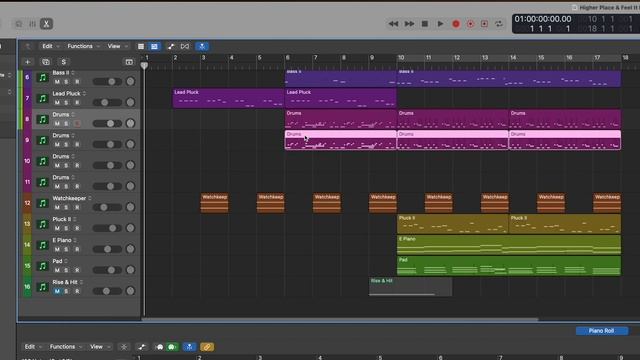Toggle highlighted grid view icon in tracks toolbar

click(x=154, y=47)
